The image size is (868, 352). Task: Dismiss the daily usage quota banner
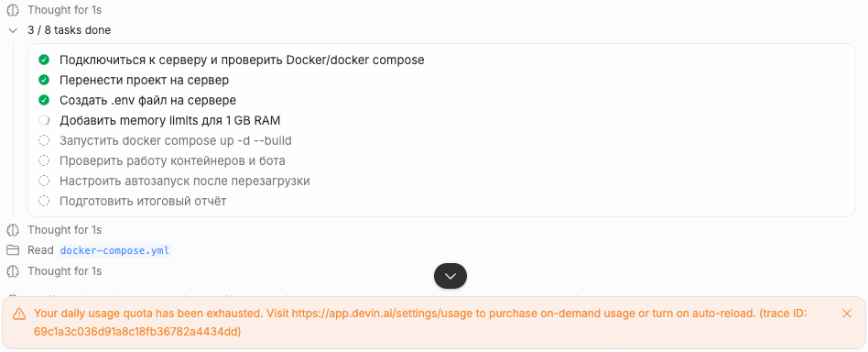pos(846,313)
